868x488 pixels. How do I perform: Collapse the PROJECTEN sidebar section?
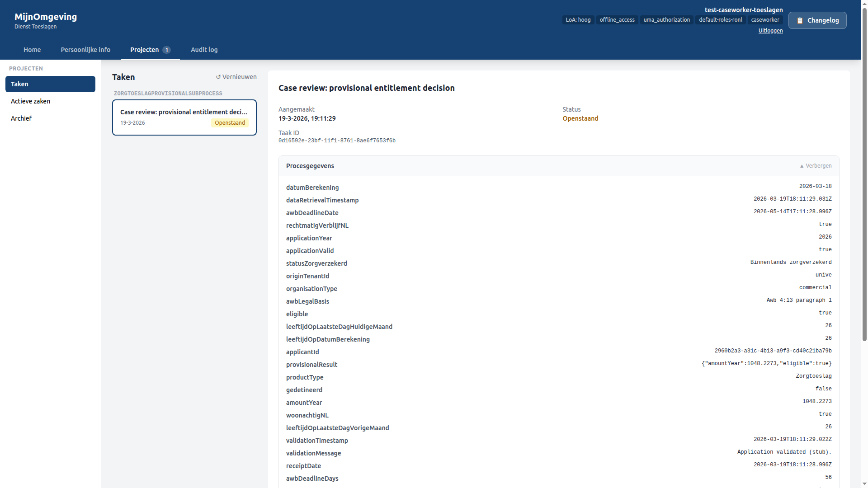26,68
